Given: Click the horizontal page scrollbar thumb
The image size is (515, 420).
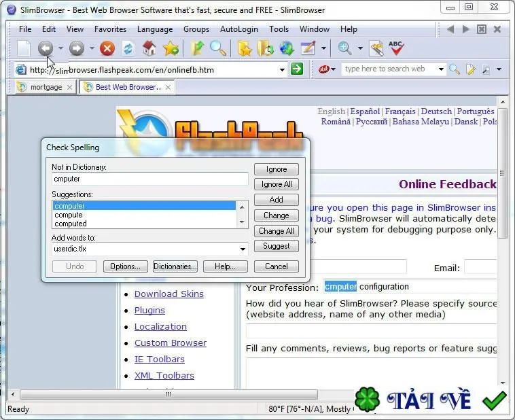Looking at the screenshot, I should tap(168, 393).
